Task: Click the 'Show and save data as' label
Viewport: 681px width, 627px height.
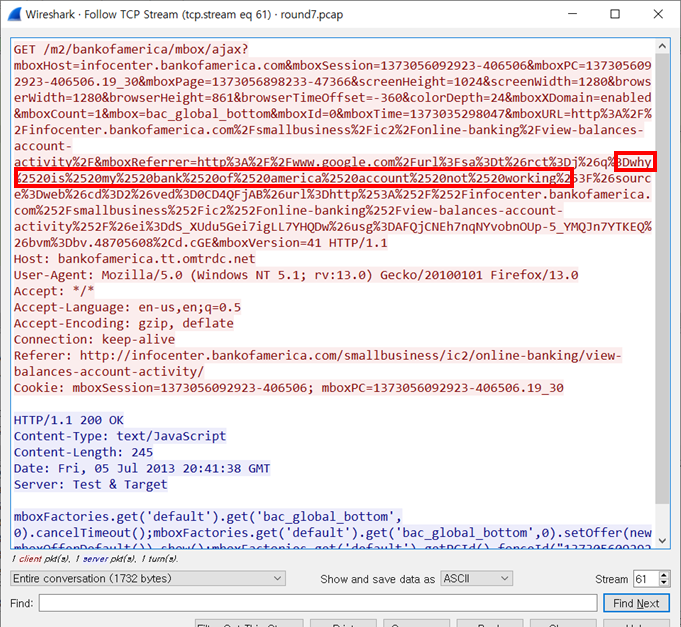Action: click(x=377, y=579)
